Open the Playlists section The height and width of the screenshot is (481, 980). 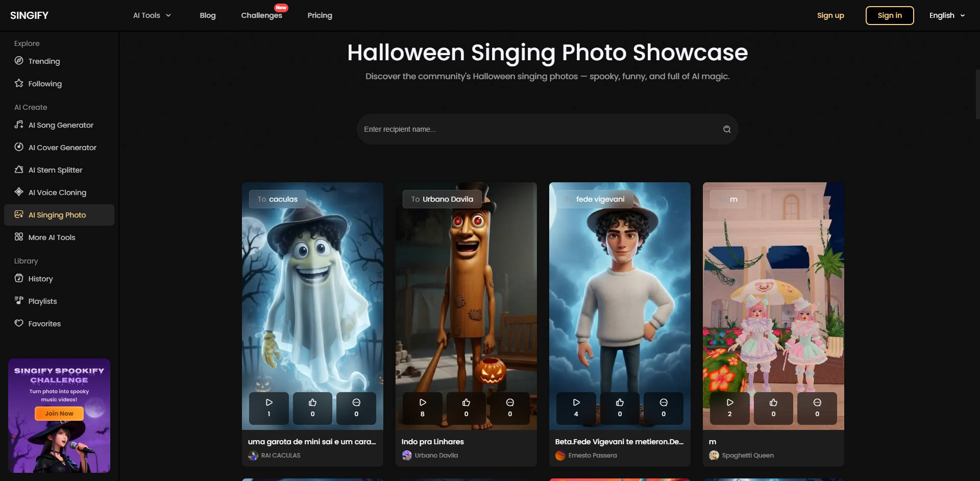point(42,301)
